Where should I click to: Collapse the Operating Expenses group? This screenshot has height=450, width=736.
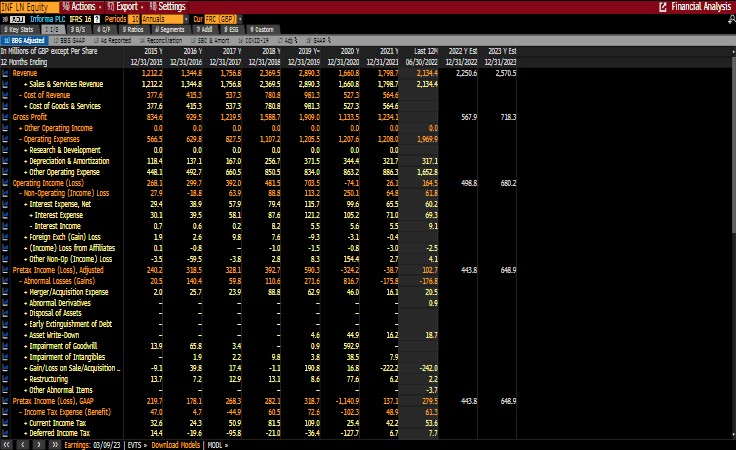point(21,139)
